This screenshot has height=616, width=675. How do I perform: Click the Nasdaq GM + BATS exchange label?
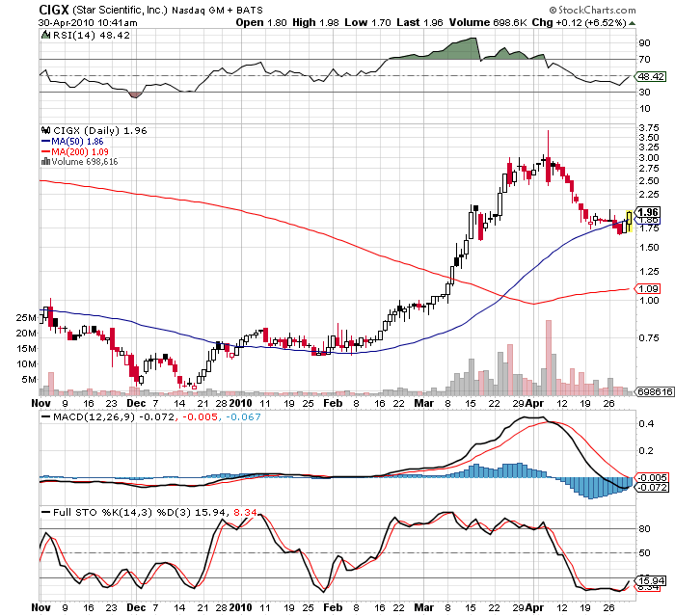click(217, 11)
